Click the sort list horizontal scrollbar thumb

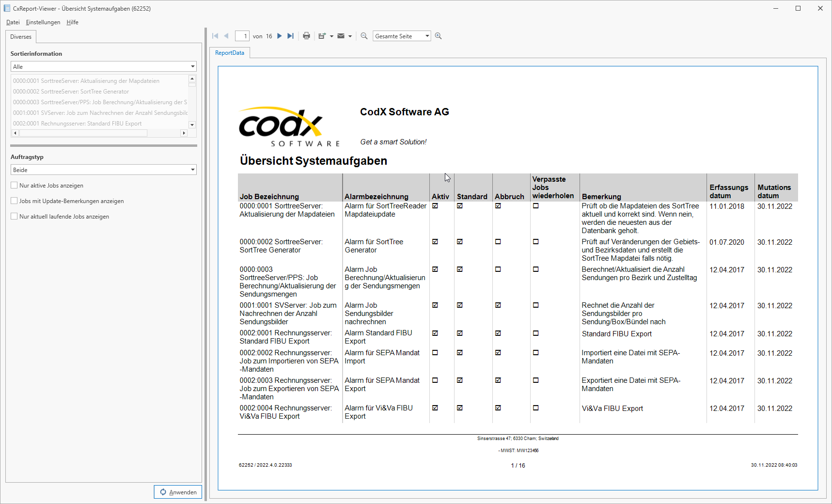(83, 133)
